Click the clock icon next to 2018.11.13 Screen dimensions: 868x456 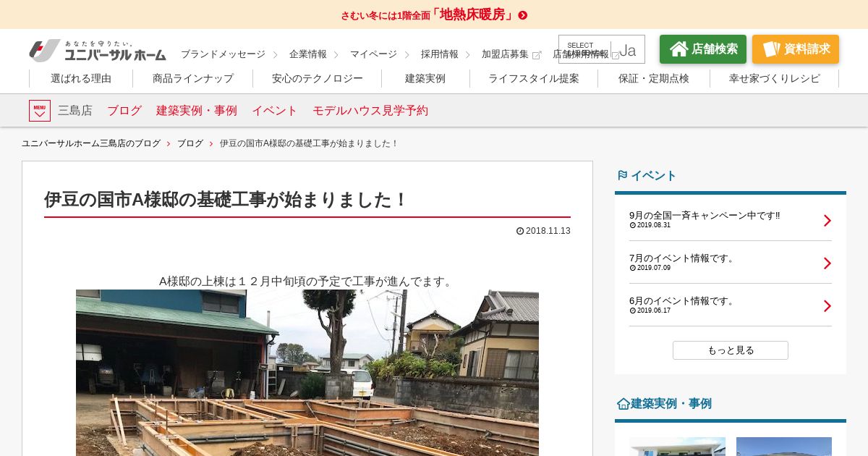click(520, 231)
